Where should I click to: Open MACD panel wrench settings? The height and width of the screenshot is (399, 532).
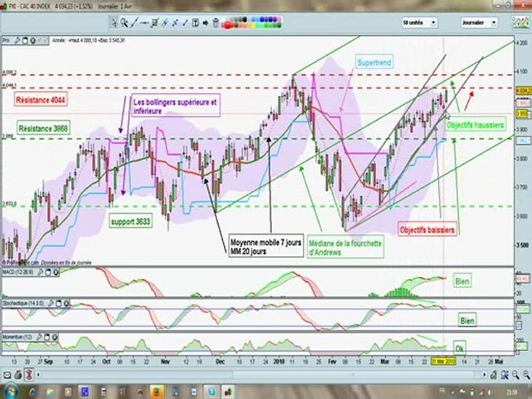point(40,272)
